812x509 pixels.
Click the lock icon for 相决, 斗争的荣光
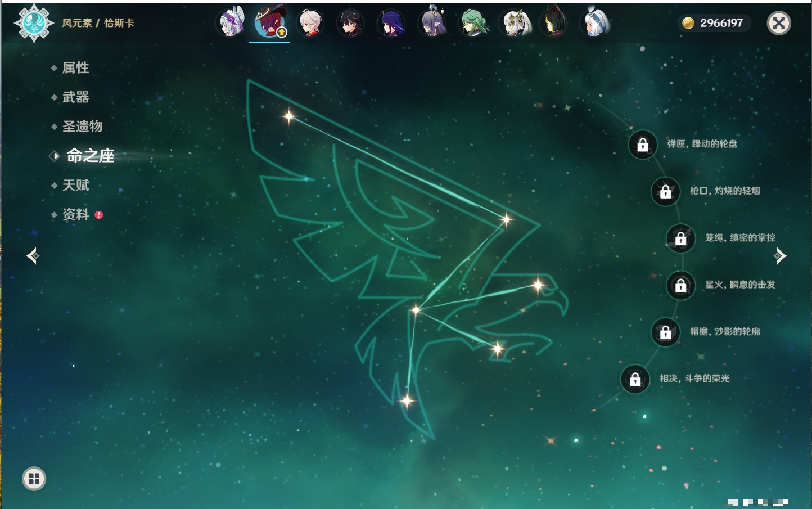635,379
